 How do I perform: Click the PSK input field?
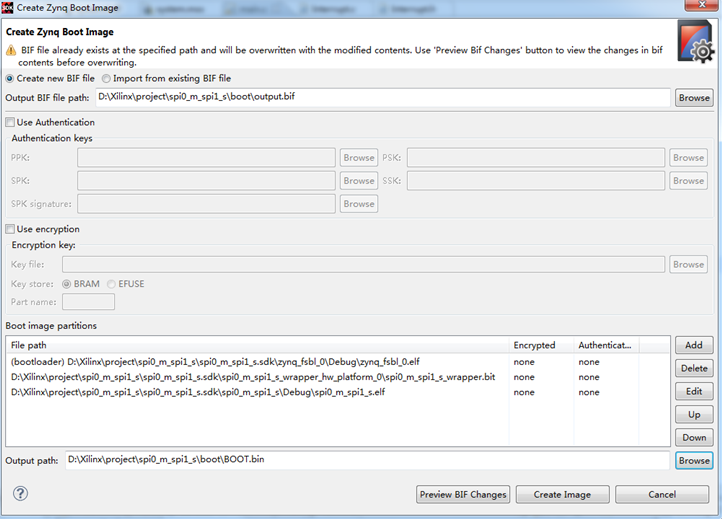coord(536,157)
